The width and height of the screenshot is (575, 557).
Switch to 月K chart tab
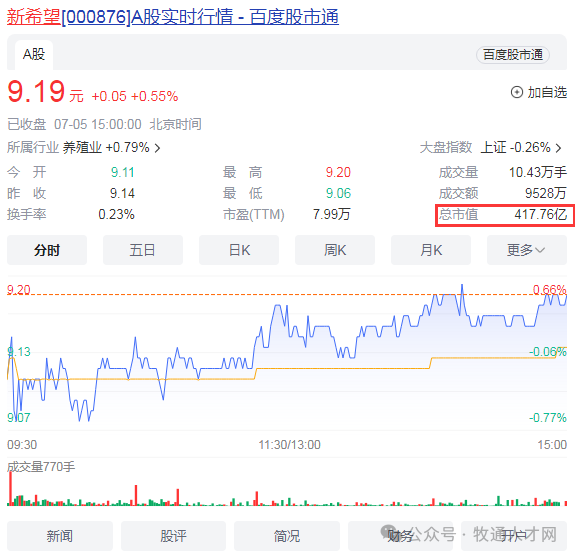click(x=431, y=250)
